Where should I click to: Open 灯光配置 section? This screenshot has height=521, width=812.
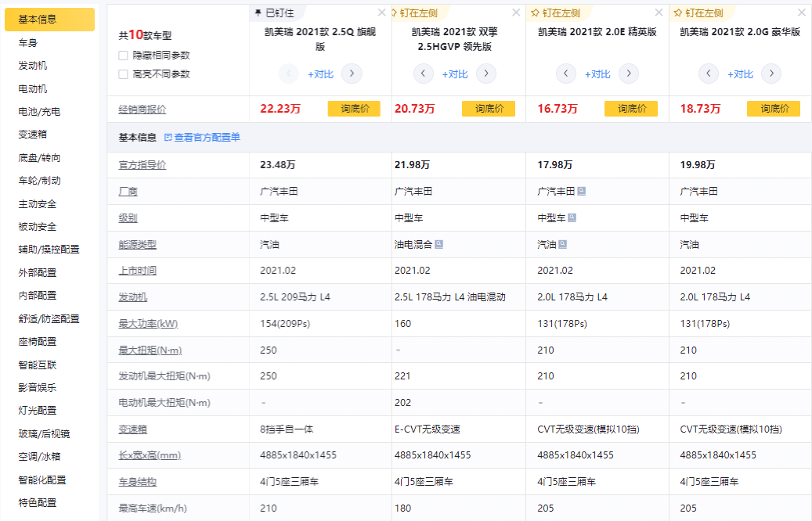(38, 410)
